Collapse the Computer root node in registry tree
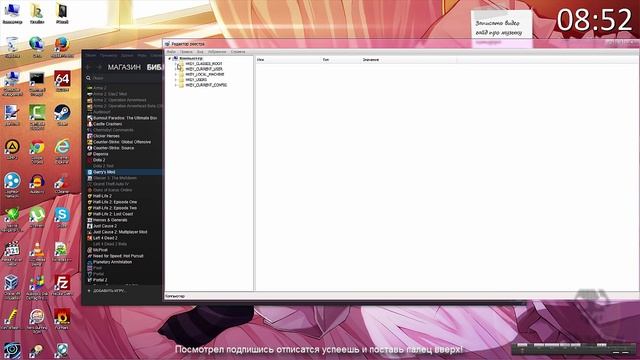640x360 pixels. [170, 59]
